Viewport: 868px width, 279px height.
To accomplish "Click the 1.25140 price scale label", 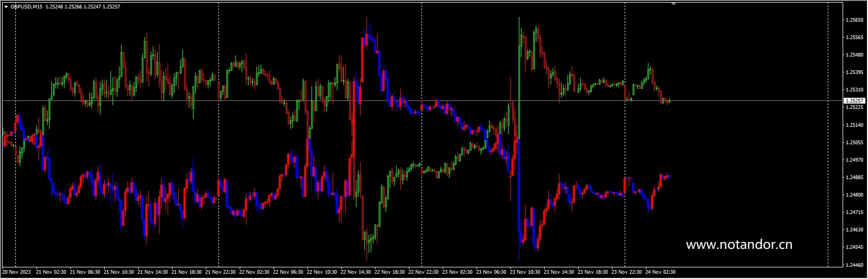I will click(855, 125).
